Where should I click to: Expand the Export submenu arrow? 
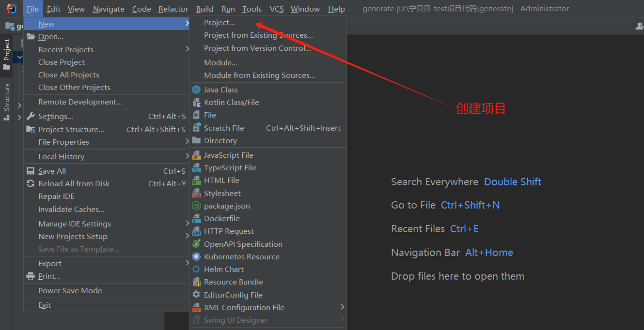tap(187, 263)
